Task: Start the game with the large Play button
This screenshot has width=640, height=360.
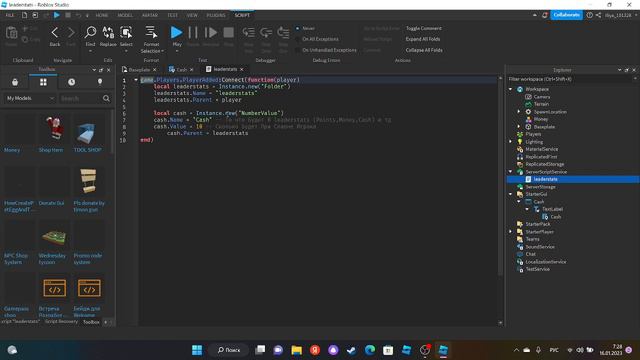Action: click(176, 32)
